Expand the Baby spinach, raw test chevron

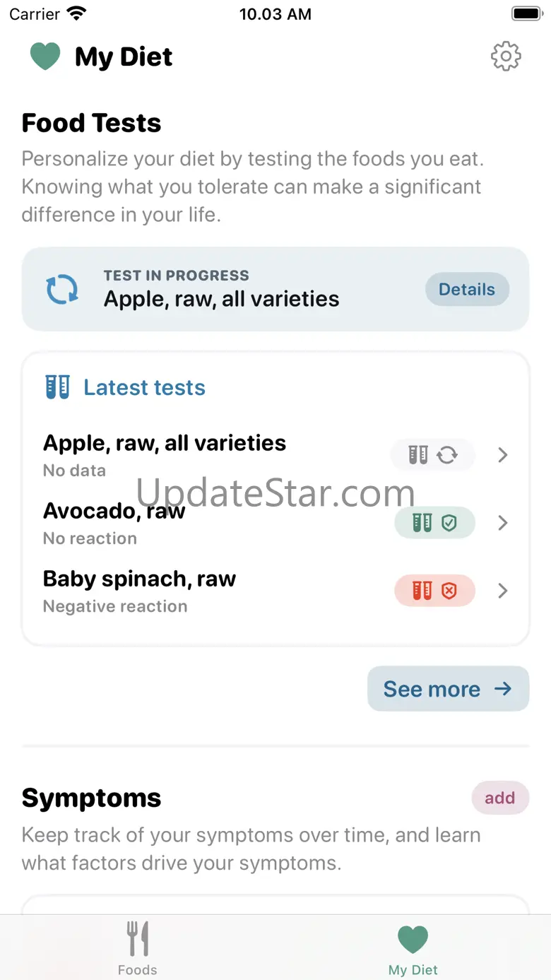pyautogui.click(x=503, y=591)
